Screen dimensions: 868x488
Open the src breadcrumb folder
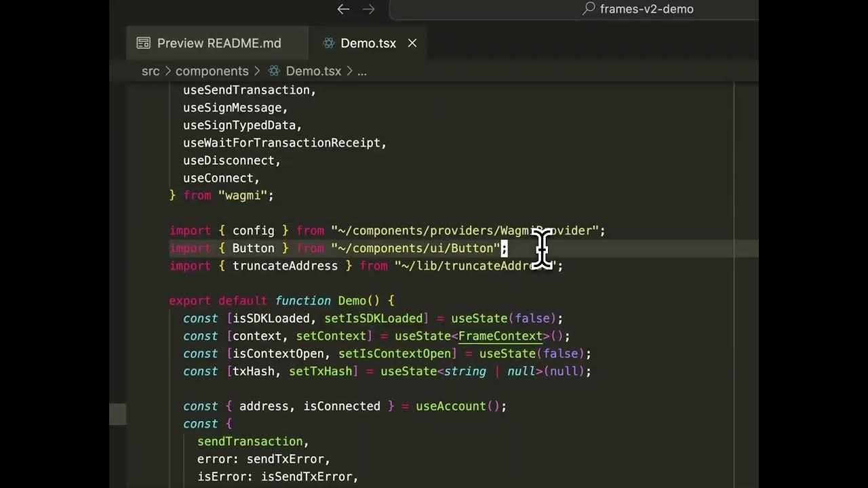point(151,71)
